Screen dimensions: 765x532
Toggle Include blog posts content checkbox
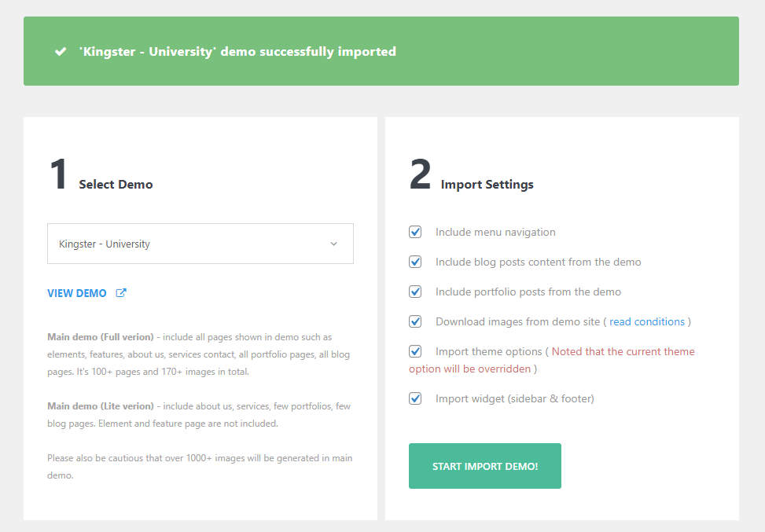pyautogui.click(x=415, y=262)
